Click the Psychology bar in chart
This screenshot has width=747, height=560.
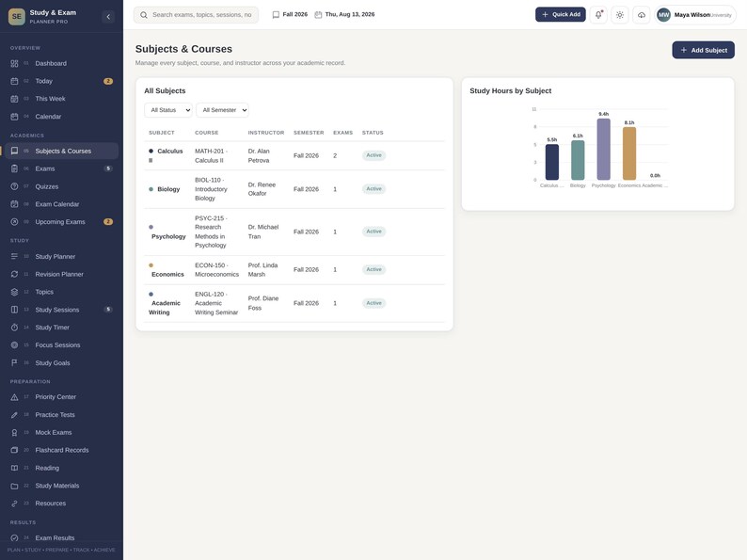(604, 149)
